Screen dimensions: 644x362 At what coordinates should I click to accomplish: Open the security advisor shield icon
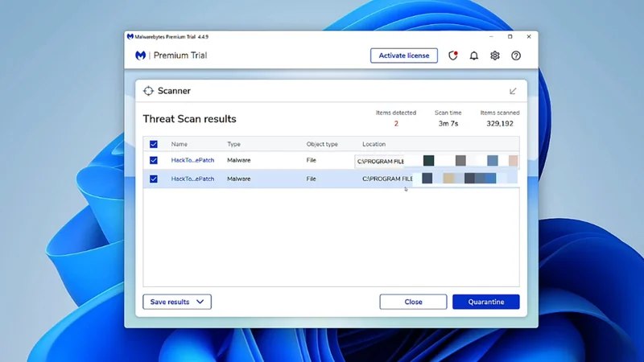pos(452,56)
